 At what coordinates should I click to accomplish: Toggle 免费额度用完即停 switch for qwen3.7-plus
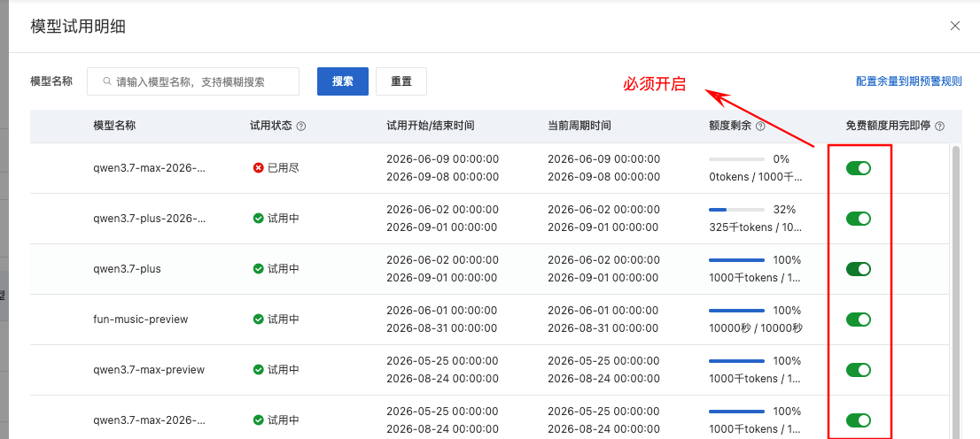[858, 268]
